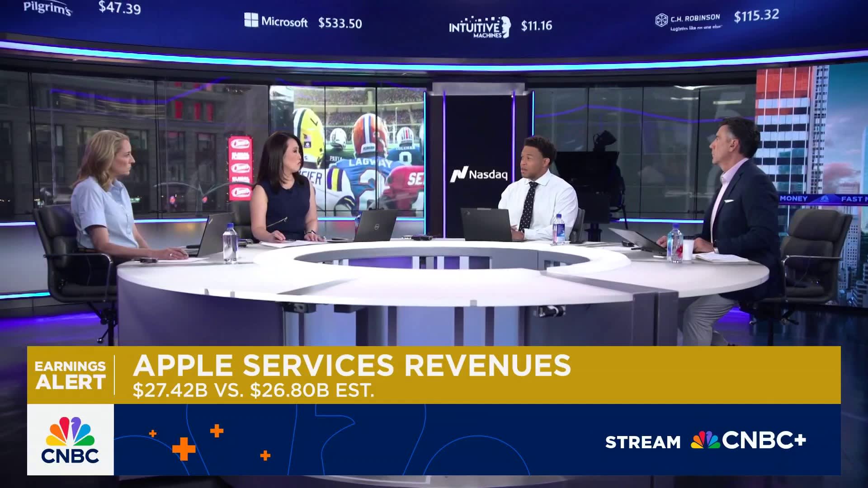Click the Microsoft logo in ticker
868x488 pixels.
click(276, 21)
